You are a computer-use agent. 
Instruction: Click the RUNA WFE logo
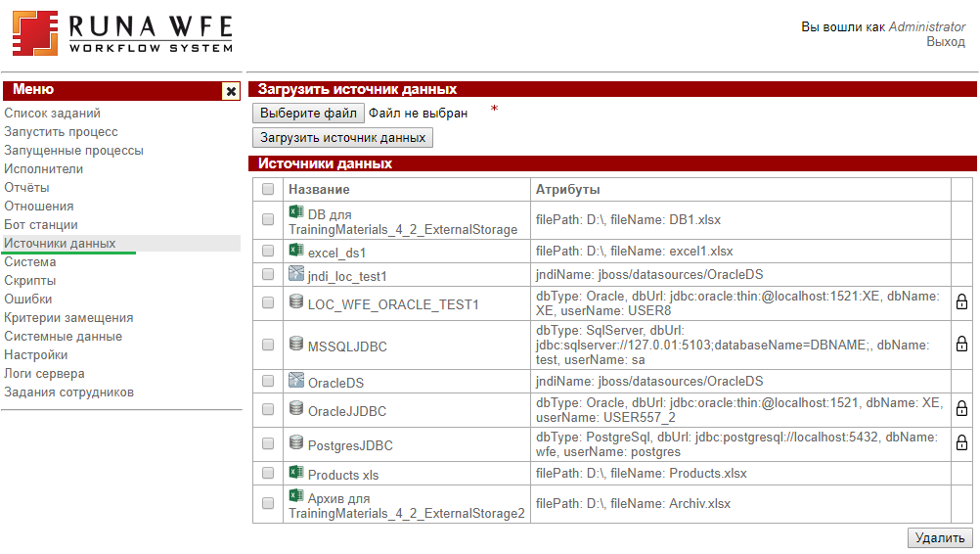point(122,33)
